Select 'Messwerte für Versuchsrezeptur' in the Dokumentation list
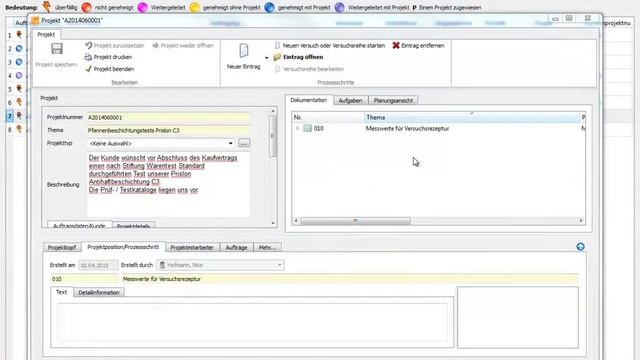Viewport: 640px width, 360px height. coord(407,129)
